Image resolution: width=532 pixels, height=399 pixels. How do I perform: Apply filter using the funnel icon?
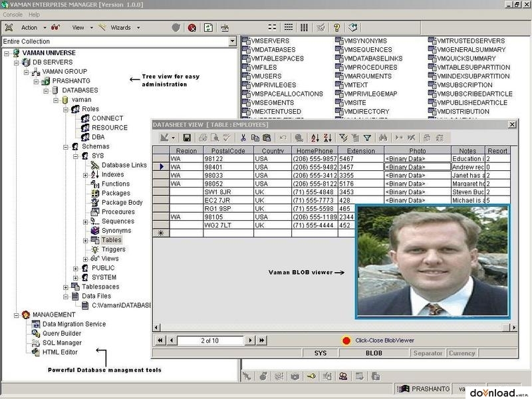click(367, 138)
